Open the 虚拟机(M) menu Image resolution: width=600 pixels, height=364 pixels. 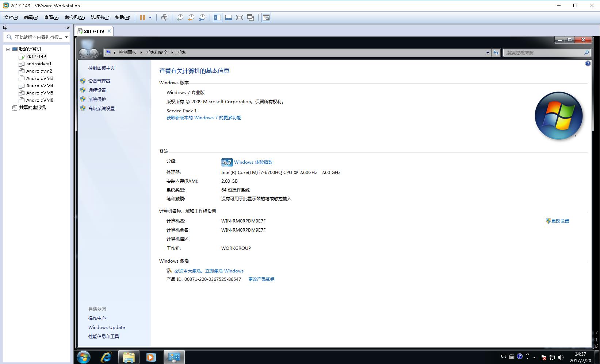tap(74, 18)
